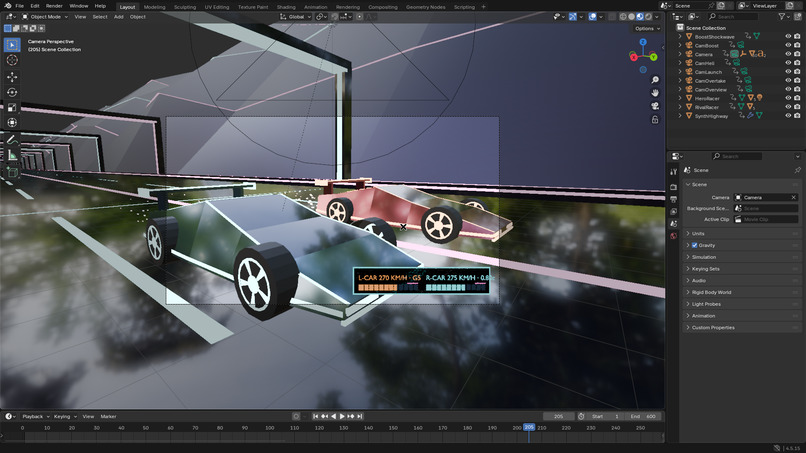Click the pan hand viewport gizmo
Viewport: 806px width, 453px height.
point(655,93)
